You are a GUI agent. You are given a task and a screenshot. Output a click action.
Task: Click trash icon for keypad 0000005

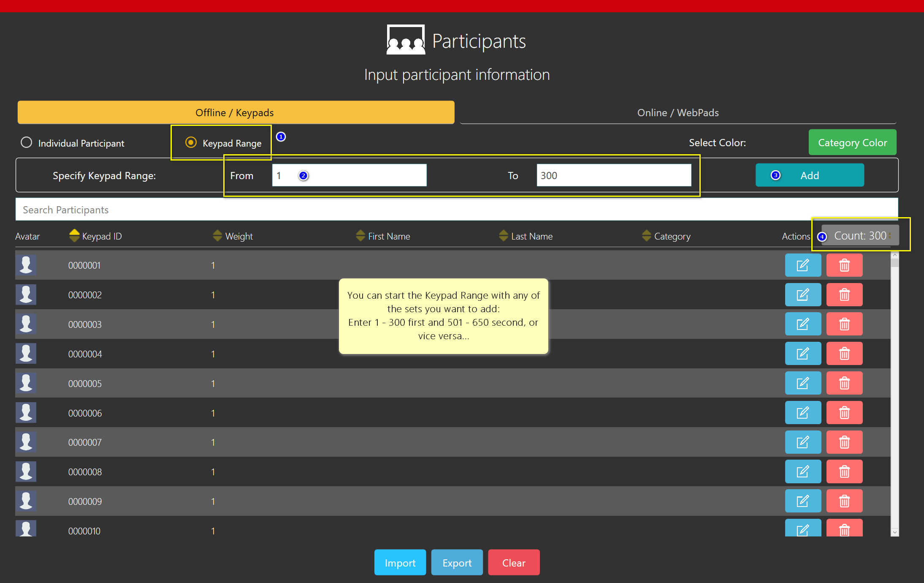[x=844, y=383]
